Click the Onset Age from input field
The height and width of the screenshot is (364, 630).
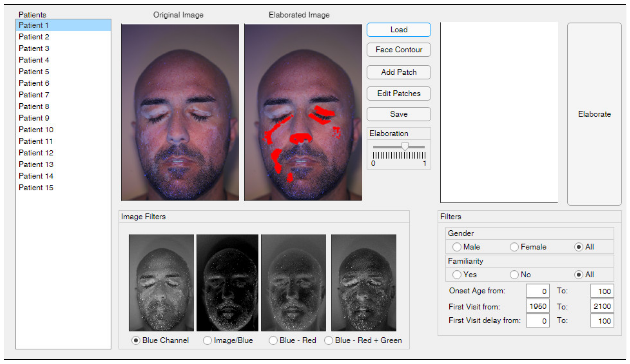(537, 291)
